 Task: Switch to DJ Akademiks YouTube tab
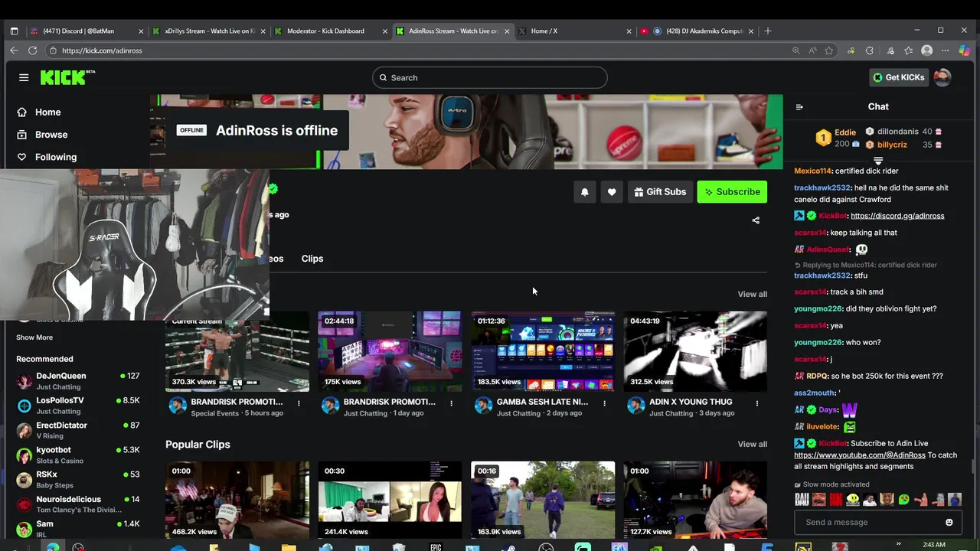[x=697, y=31]
